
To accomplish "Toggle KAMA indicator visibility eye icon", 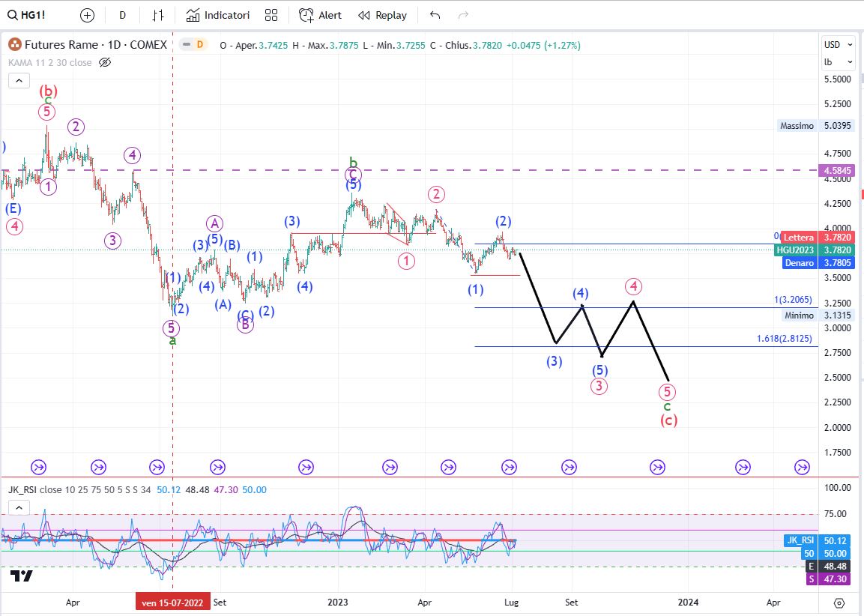I will tap(105, 63).
